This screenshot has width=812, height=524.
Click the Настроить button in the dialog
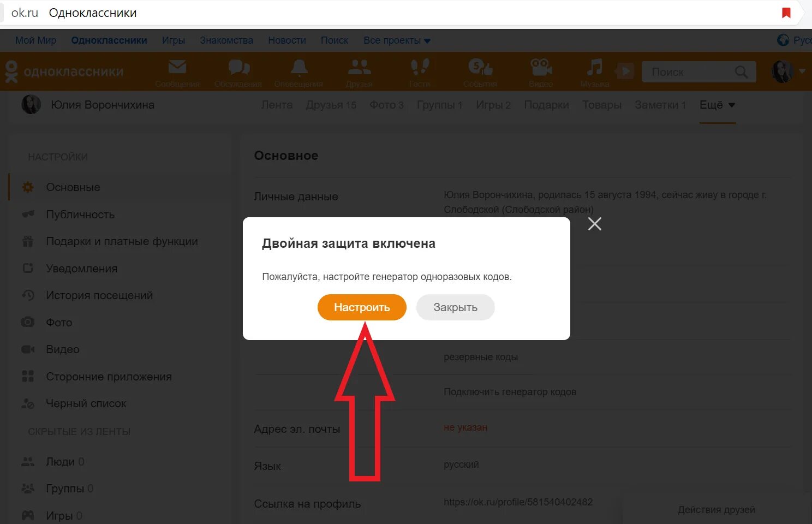coord(362,307)
